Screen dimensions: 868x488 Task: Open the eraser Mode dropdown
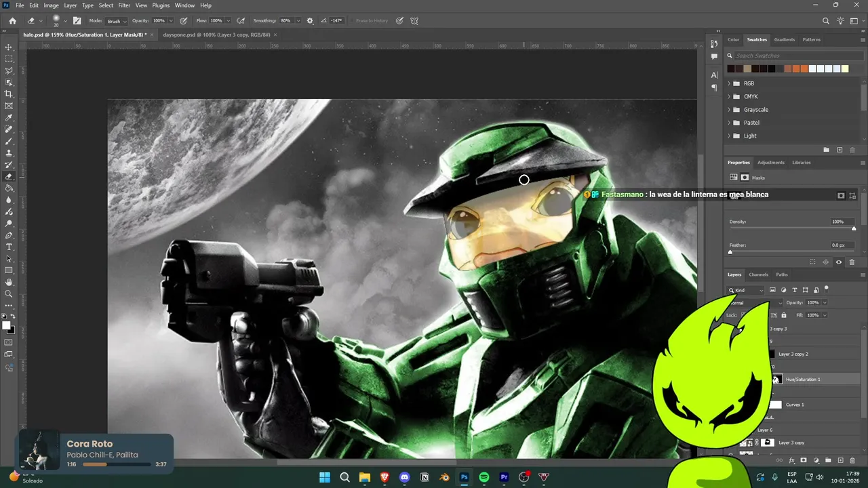tap(115, 21)
